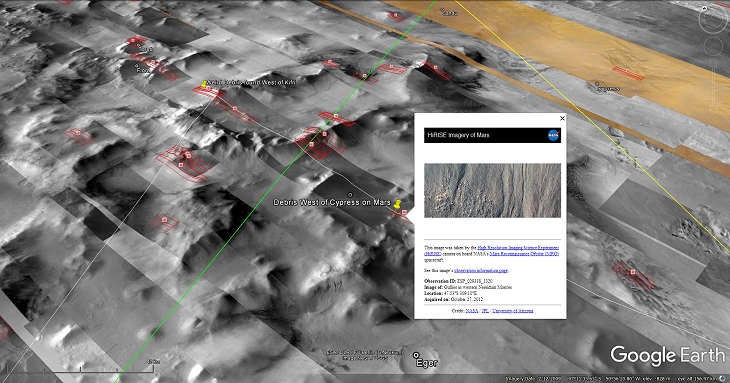Click the HiRISE marker beside the balloon pointer tip
The image size is (730, 383).
[x=404, y=212]
